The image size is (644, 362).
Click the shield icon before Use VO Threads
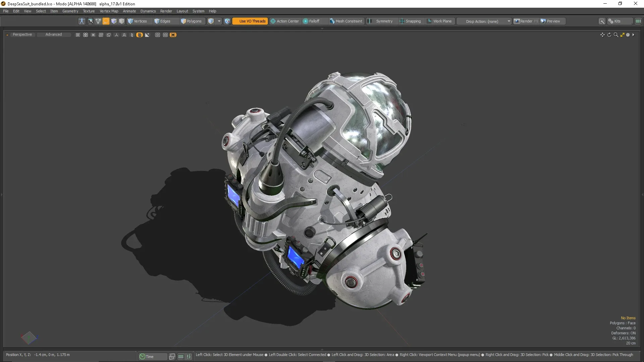point(227,21)
